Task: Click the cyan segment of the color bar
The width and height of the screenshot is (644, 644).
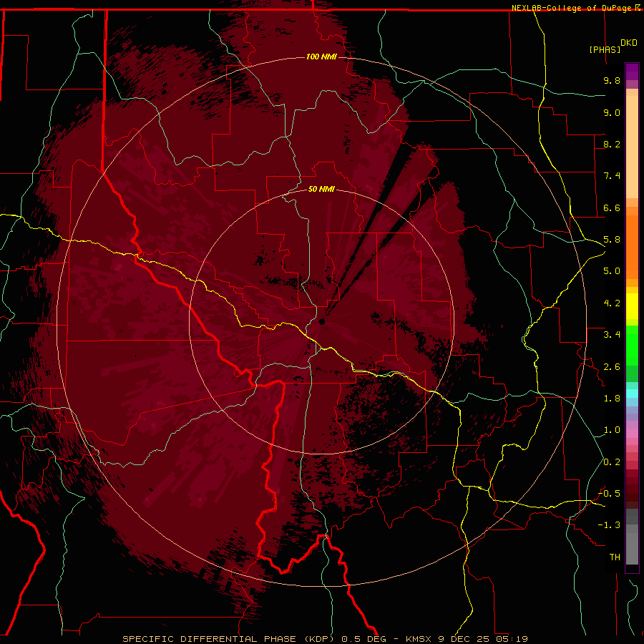Action: click(x=632, y=393)
